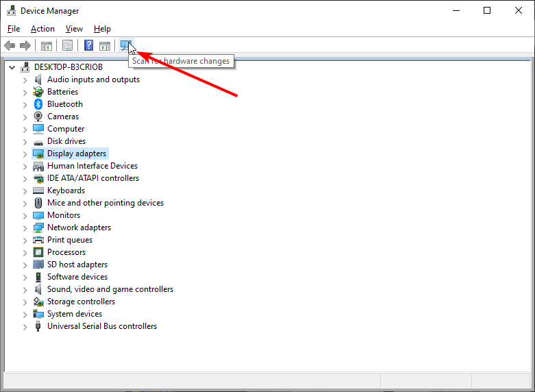Image resolution: width=535 pixels, height=392 pixels.
Task: Click the Mice and other pointing devices icon
Action: tap(38, 203)
